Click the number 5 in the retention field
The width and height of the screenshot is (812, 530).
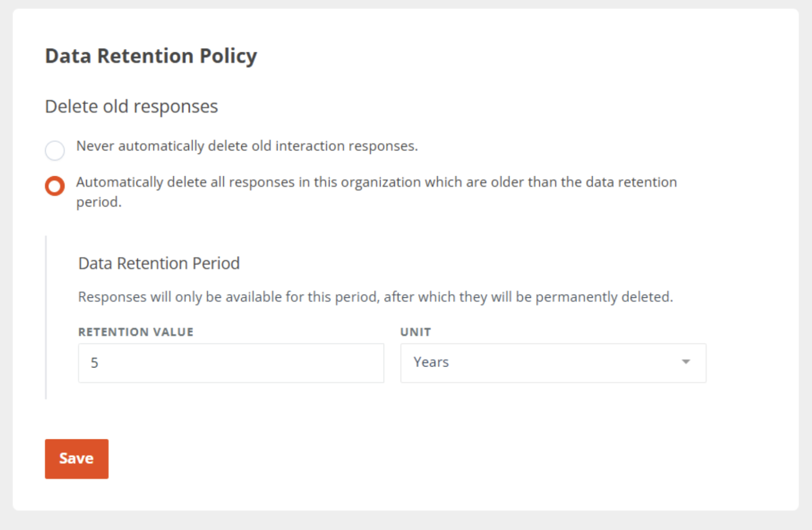(94, 363)
